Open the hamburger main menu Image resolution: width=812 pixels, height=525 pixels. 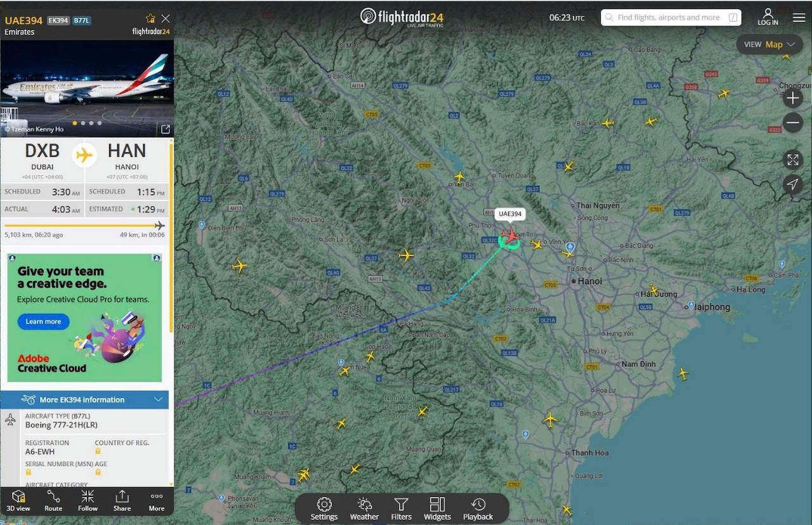tap(798, 18)
